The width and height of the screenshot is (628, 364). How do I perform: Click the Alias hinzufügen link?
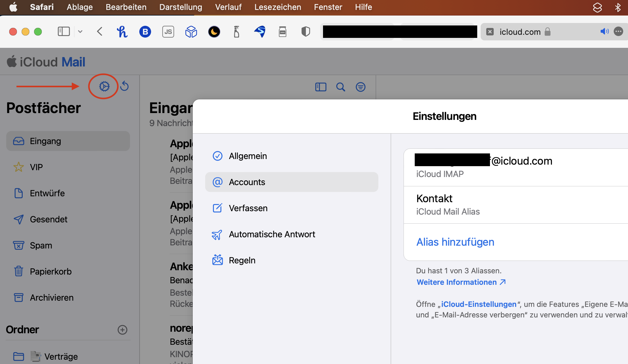(455, 242)
